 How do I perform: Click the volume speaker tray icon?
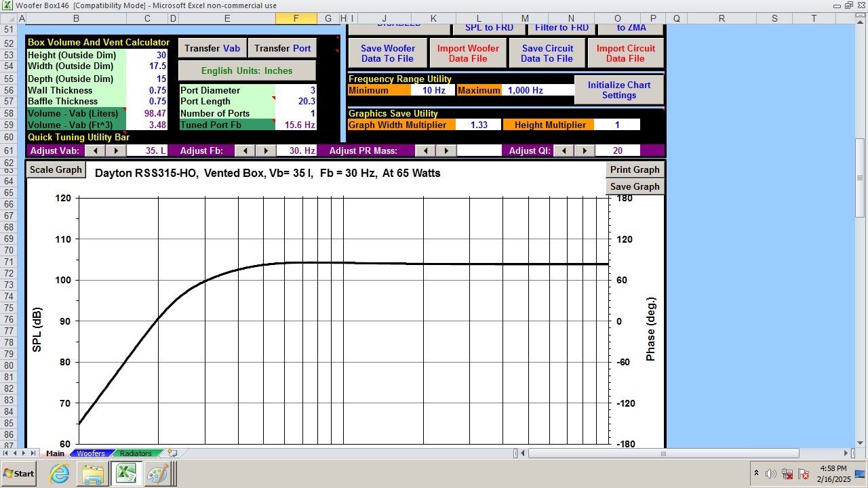pyautogui.click(x=771, y=474)
